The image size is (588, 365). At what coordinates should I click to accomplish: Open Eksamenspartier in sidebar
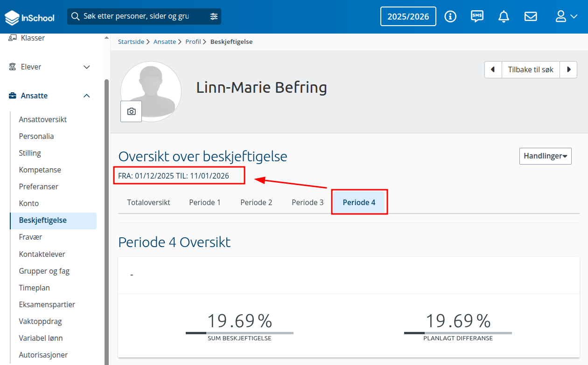[x=47, y=304]
